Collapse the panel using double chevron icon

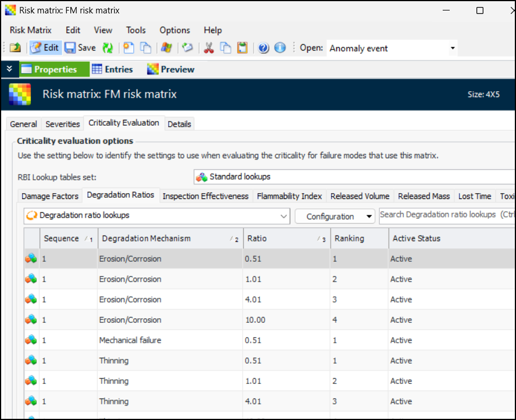click(x=9, y=69)
